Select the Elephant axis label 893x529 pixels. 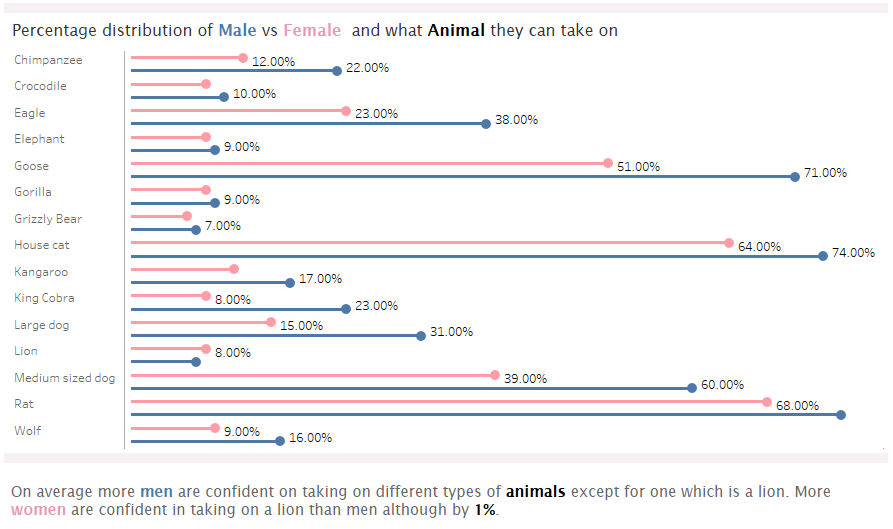tap(39, 139)
